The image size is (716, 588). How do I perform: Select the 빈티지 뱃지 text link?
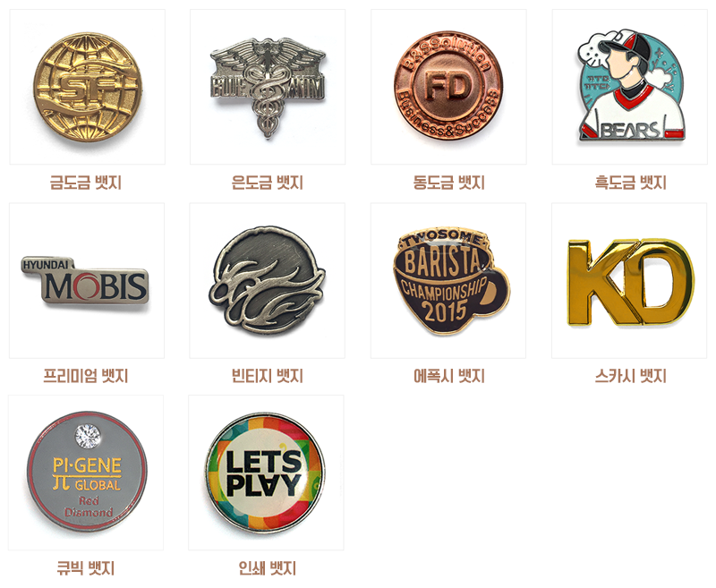[267, 376]
